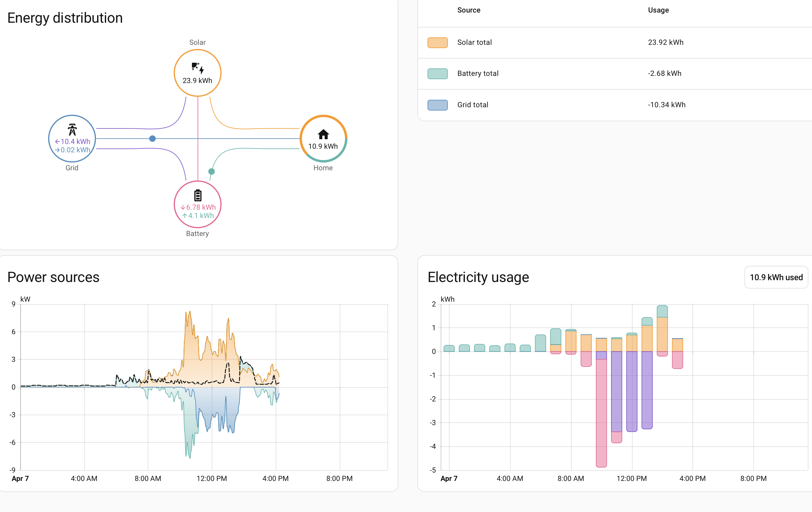
Task: Select the Solar total orange swatch
Action: coord(437,42)
